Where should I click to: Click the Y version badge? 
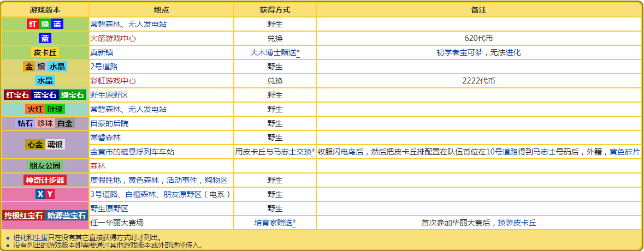pyautogui.click(x=50, y=194)
